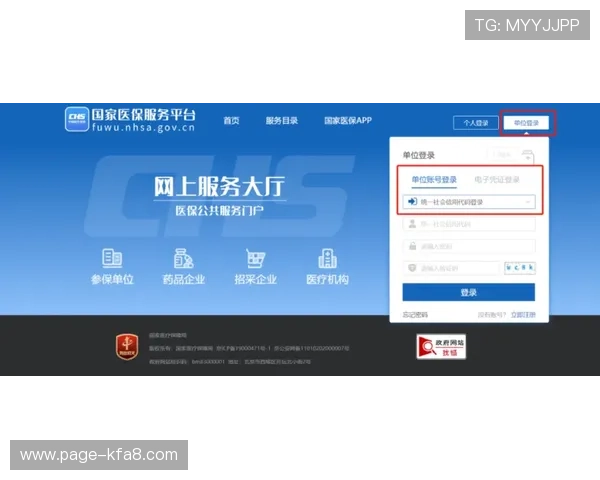Screen dimensions: 600x480
Task: Open the 招采企业 shopping cart icon
Action: click(255, 258)
